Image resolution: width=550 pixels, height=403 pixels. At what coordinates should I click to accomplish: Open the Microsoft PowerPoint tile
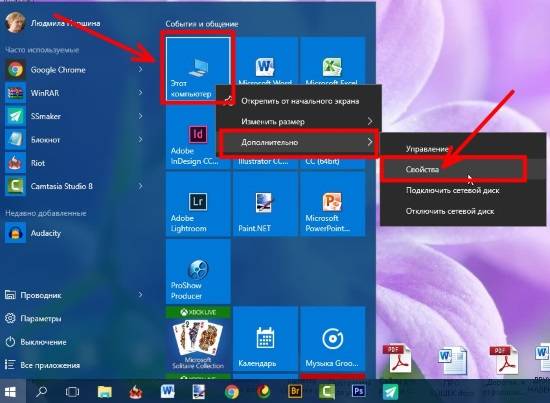[332, 204]
